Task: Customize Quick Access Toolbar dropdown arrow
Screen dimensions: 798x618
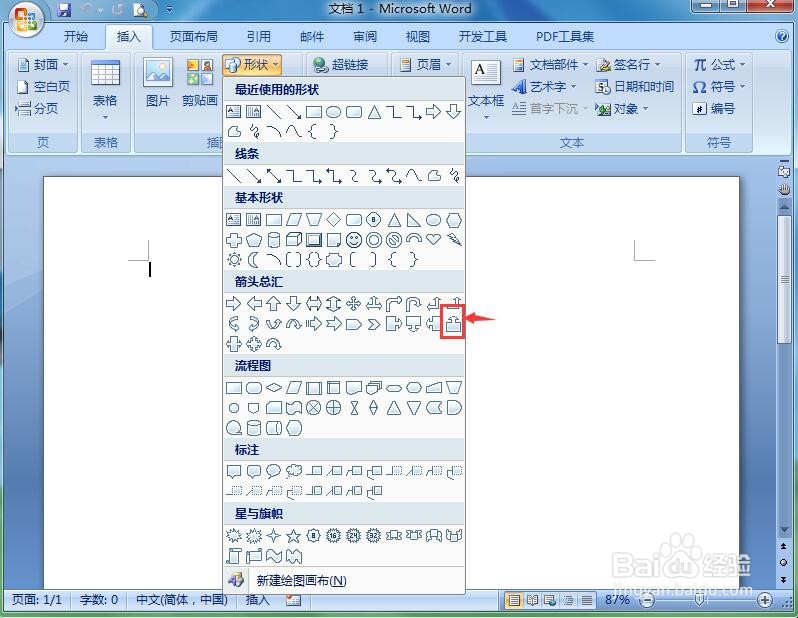Action: [x=169, y=9]
